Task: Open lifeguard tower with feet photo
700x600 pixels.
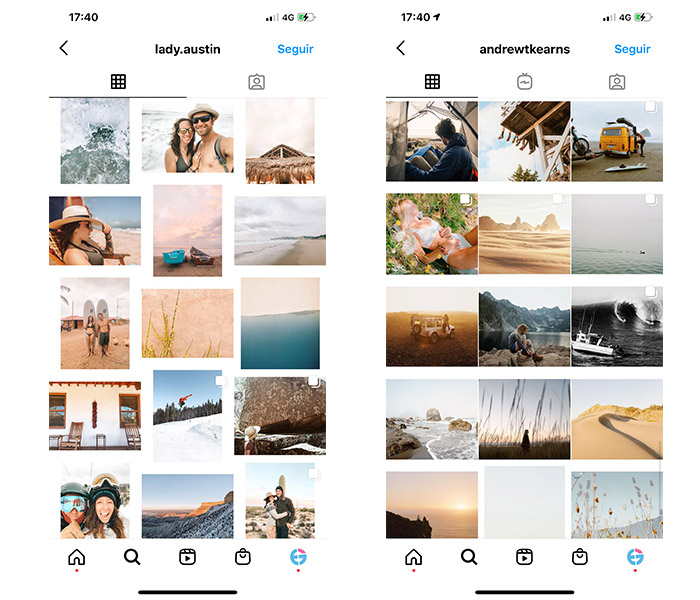Action: click(x=525, y=141)
